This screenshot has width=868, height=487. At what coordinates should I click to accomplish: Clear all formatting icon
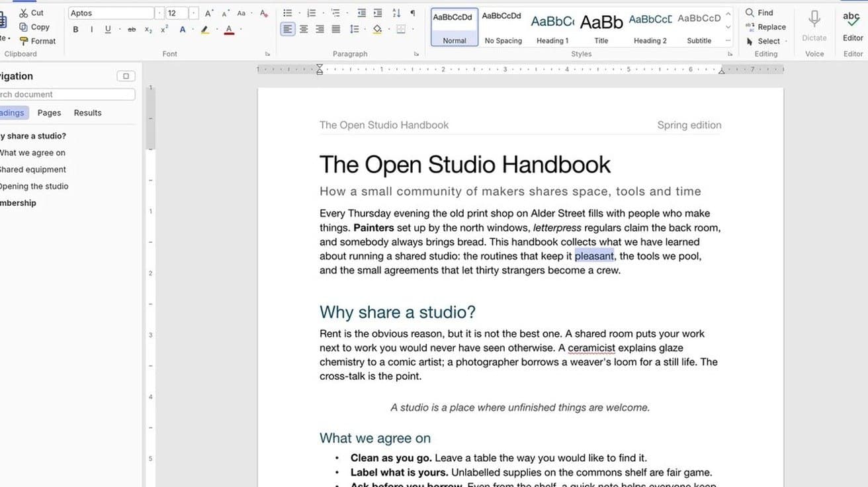tap(264, 13)
